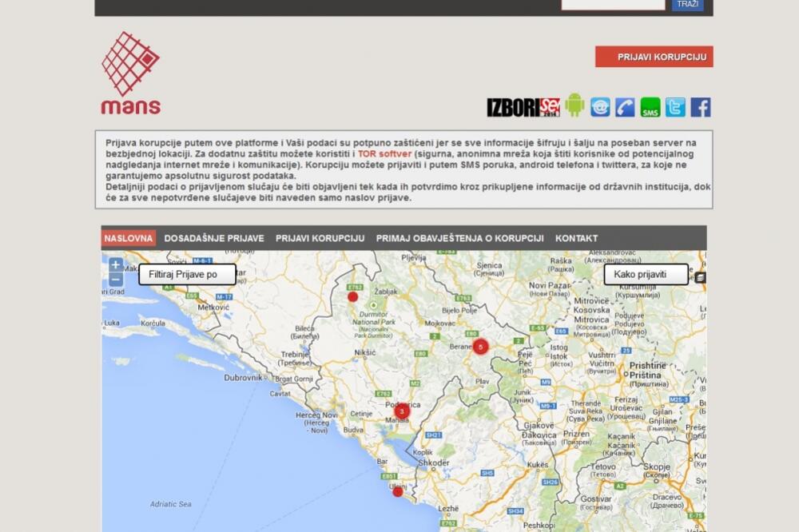Open the Twitter icon

pyautogui.click(x=675, y=105)
